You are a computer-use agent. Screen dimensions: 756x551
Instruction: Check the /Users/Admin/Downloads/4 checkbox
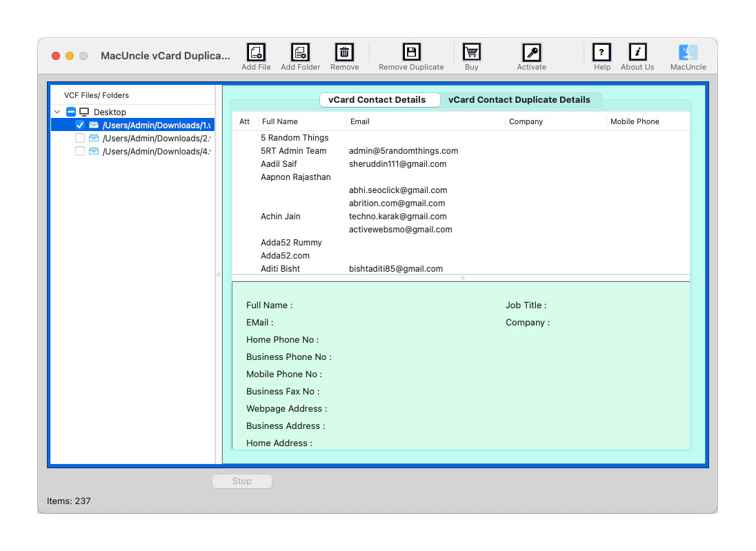80,151
